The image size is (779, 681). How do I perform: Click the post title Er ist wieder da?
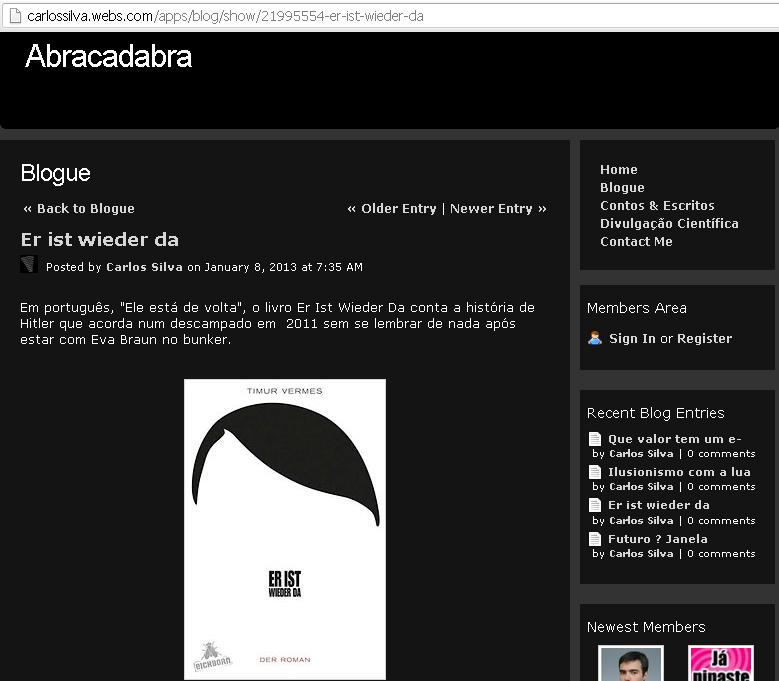(x=100, y=240)
